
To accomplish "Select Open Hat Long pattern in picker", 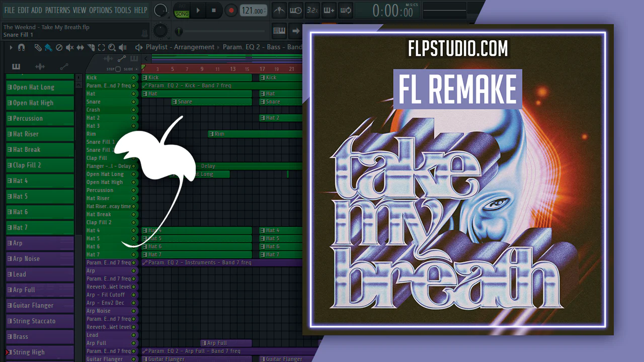I will pyautogui.click(x=40, y=87).
